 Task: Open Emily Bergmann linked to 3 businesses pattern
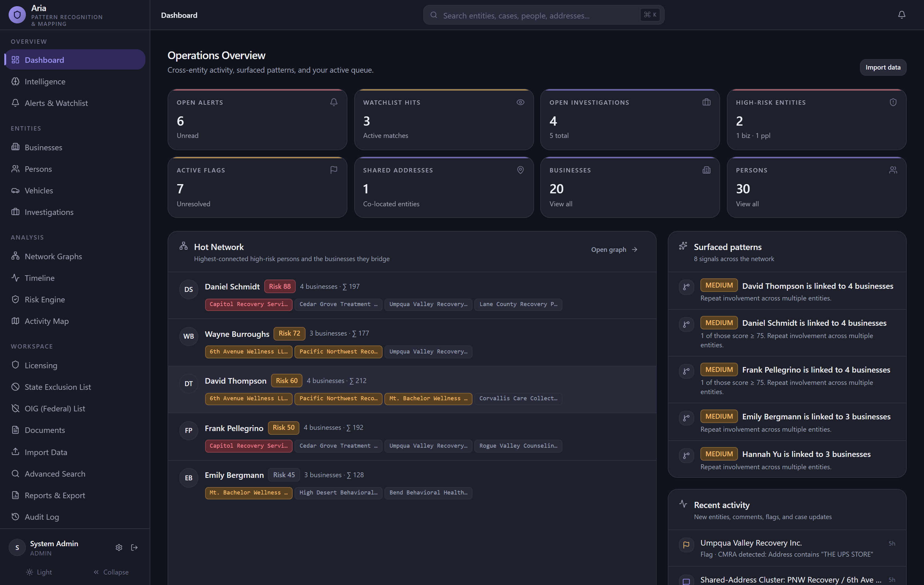coord(787,422)
